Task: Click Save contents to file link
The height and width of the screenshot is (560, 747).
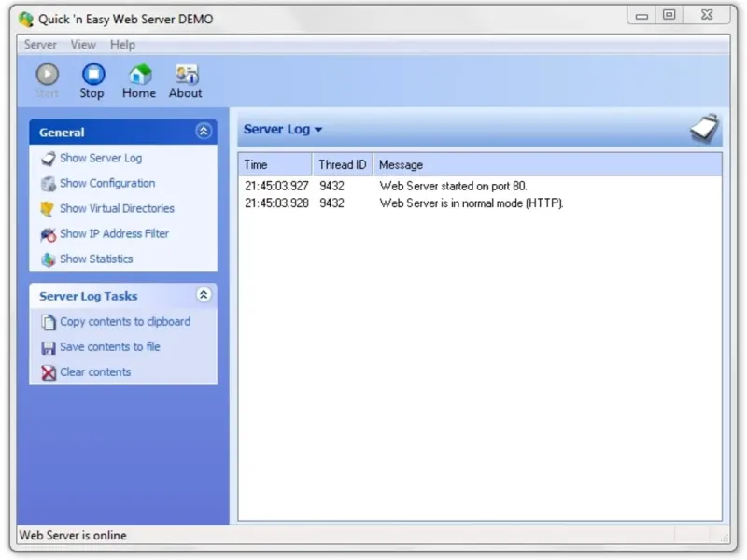Action: 110,347
